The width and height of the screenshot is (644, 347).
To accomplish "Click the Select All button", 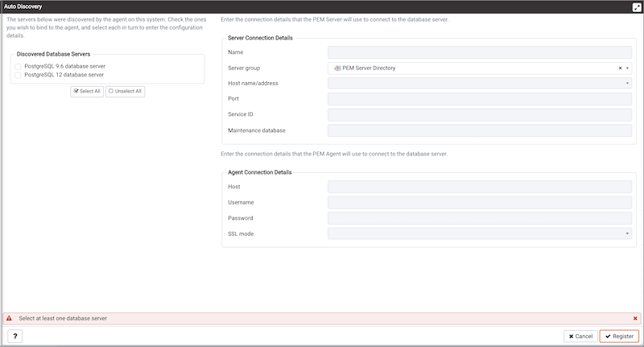I will [87, 91].
